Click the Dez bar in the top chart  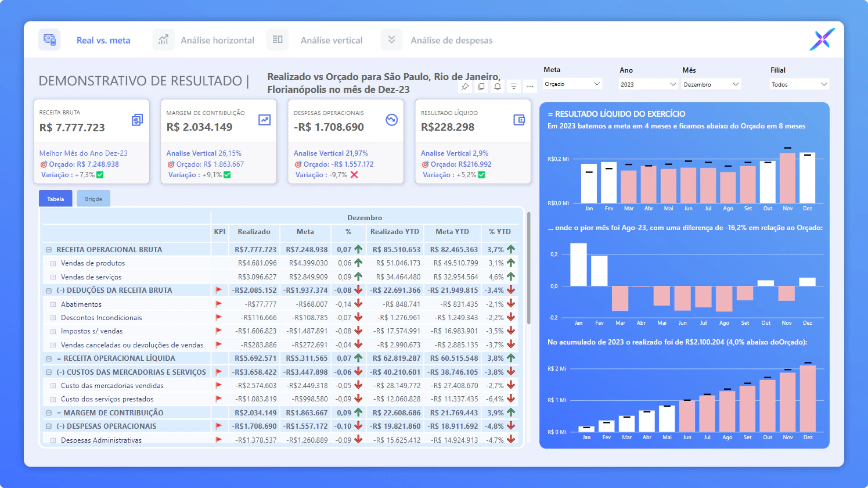(807, 178)
